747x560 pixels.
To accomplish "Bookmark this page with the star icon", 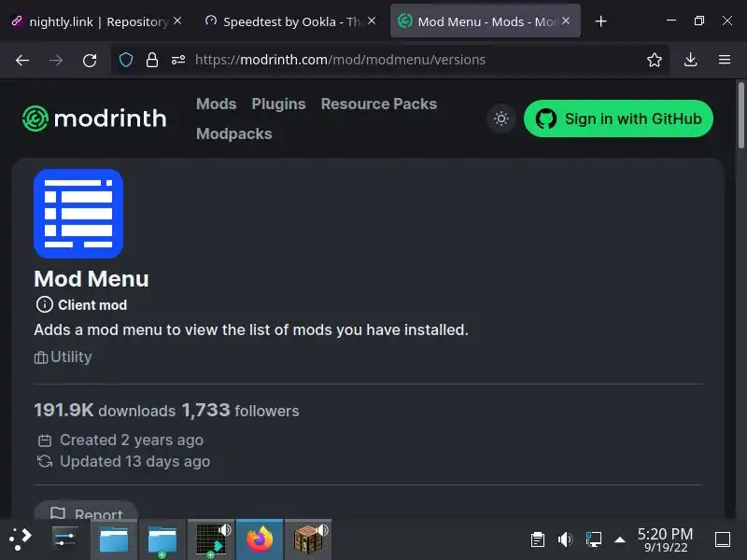I will click(655, 60).
